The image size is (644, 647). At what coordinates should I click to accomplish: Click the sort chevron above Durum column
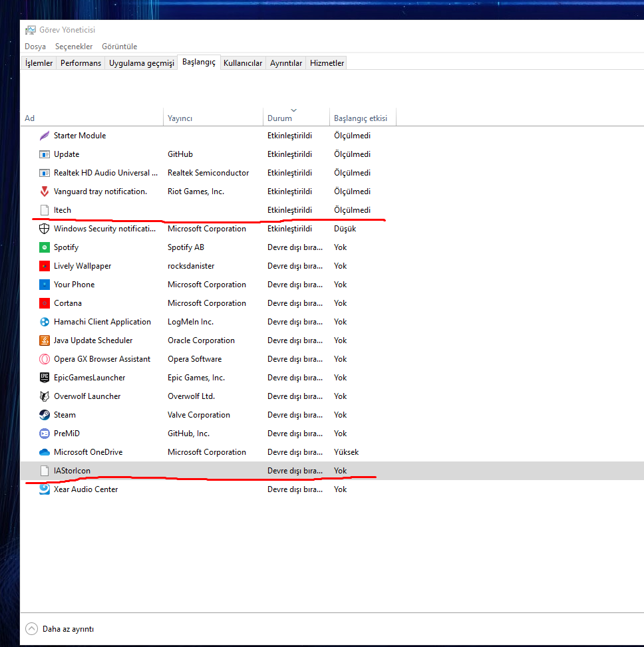coord(293,110)
